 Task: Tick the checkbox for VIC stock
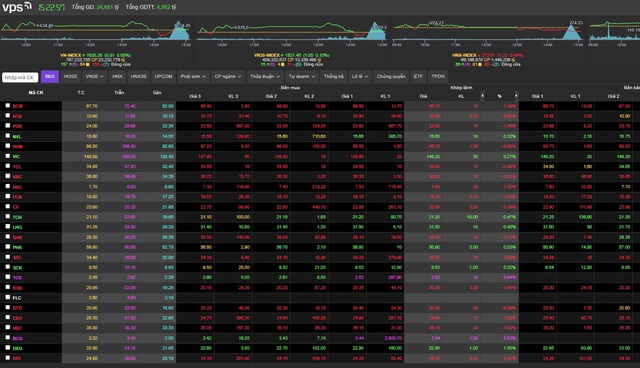pyautogui.click(x=7, y=155)
